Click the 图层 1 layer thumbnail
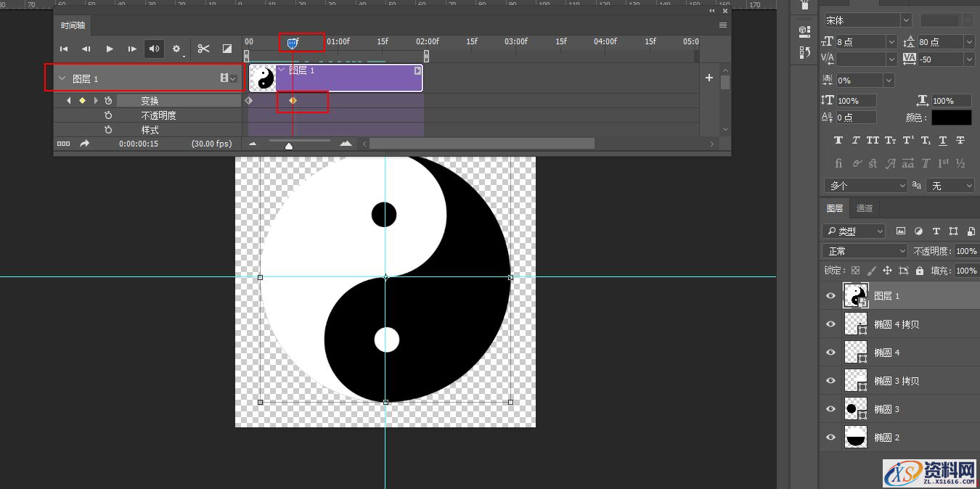The image size is (980, 489). pyautogui.click(x=856, y=295)
